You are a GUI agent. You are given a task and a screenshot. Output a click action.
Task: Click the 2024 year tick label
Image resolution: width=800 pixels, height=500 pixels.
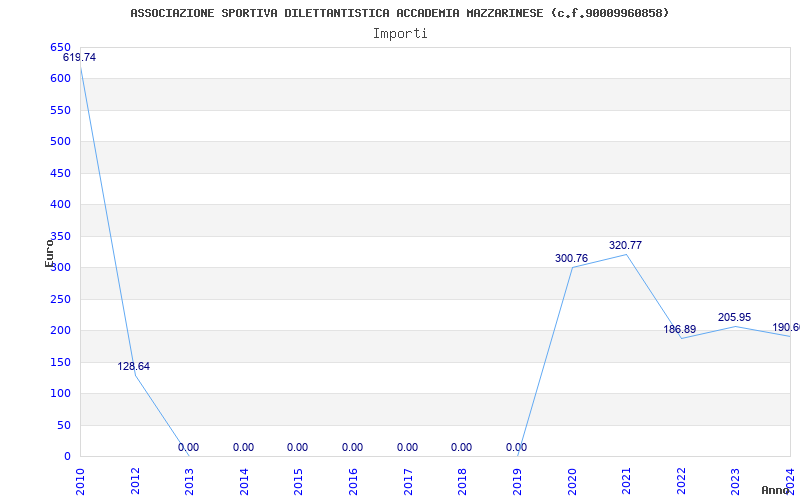coord(790,481)
